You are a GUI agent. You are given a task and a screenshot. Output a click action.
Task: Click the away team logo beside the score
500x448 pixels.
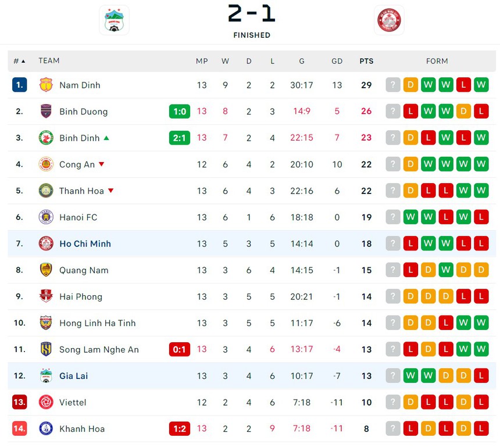point(389,20)
